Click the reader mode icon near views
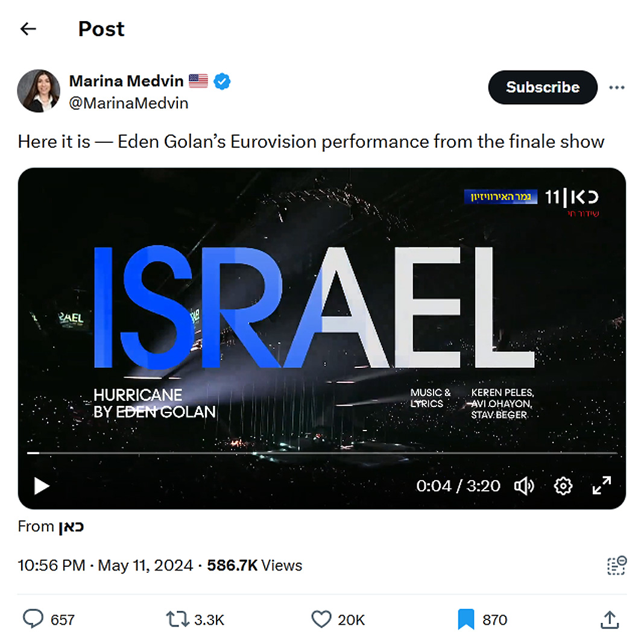This screenshot has height=644, width=644. tap(616, 566)
